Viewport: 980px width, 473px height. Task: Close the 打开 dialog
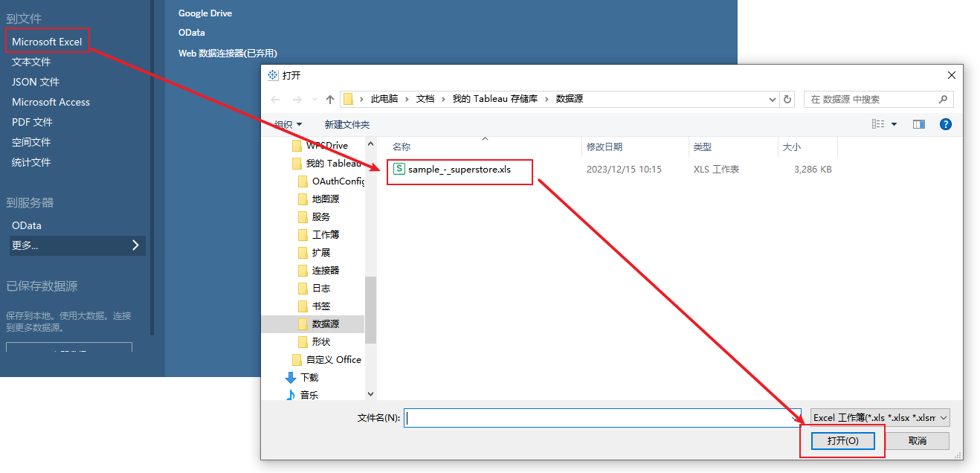[x=951, y=75]
